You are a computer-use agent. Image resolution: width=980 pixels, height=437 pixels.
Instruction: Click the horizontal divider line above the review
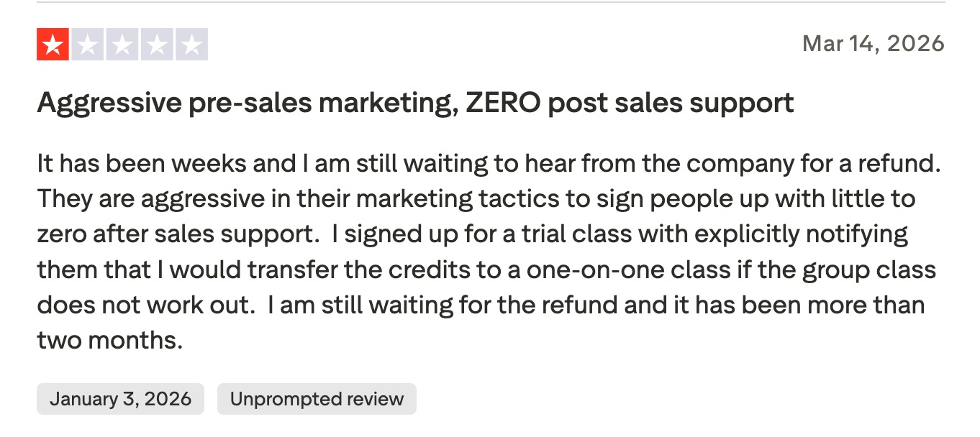[490, 2]
